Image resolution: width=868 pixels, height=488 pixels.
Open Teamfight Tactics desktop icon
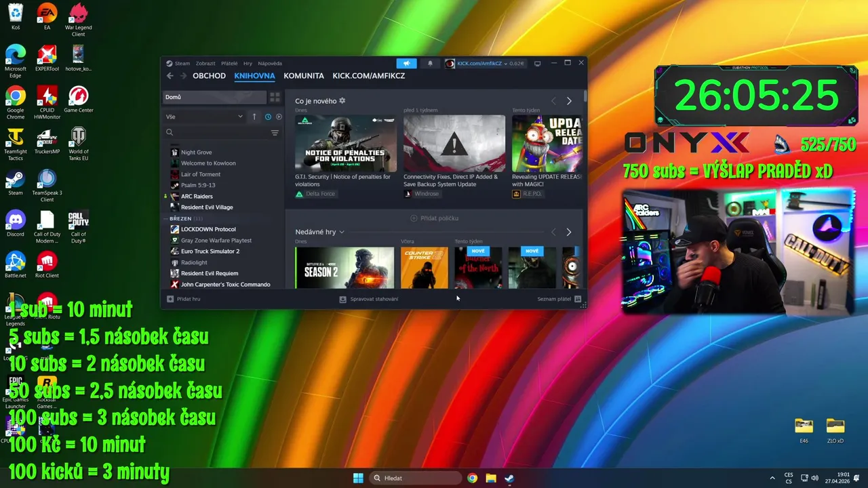click(15, 144)
